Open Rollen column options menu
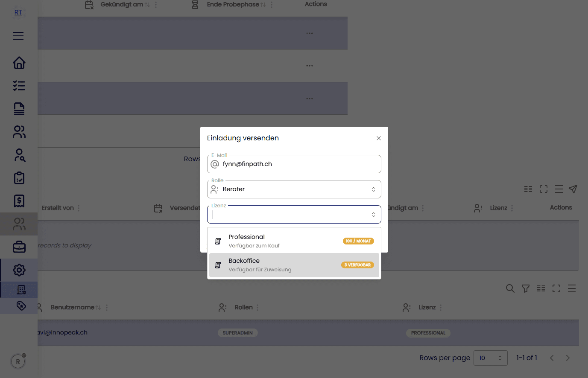The image size is (588, 378). (257, 307)
